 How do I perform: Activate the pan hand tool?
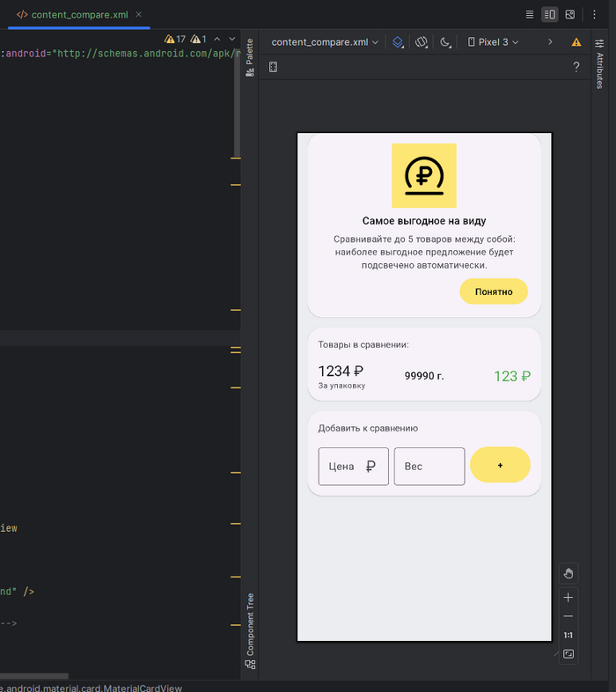568,574
